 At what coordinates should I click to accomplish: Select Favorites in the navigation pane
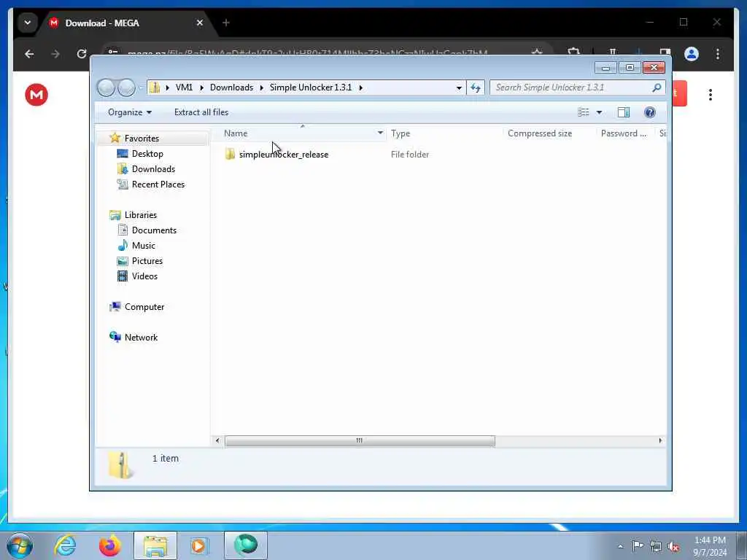[x=142, y=138]
